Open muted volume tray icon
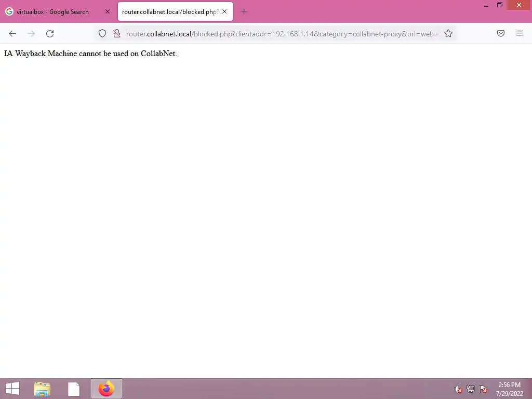Screen dimensions: 532x399 pyautogui.click(x=458, y=389)
